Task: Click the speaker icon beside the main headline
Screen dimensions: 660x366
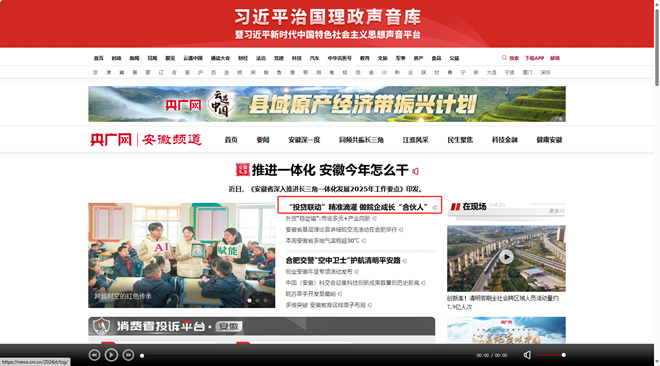Action: (415, 171)
